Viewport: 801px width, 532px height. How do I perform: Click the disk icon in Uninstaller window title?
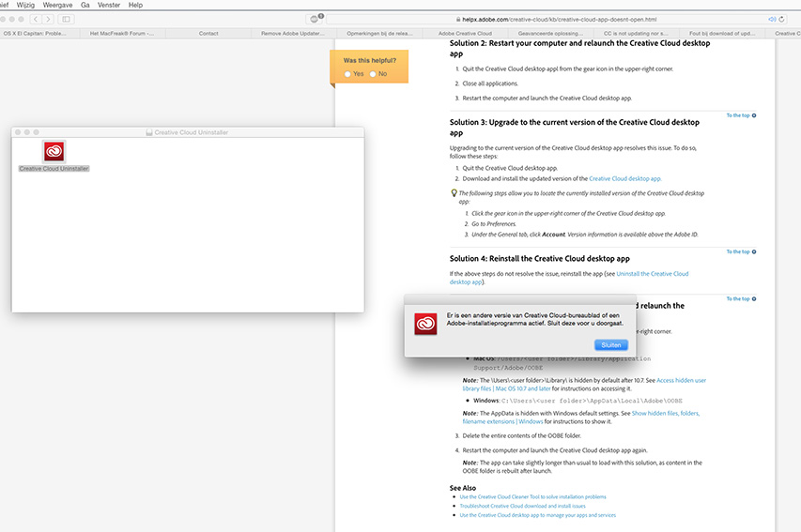(149, 132)
